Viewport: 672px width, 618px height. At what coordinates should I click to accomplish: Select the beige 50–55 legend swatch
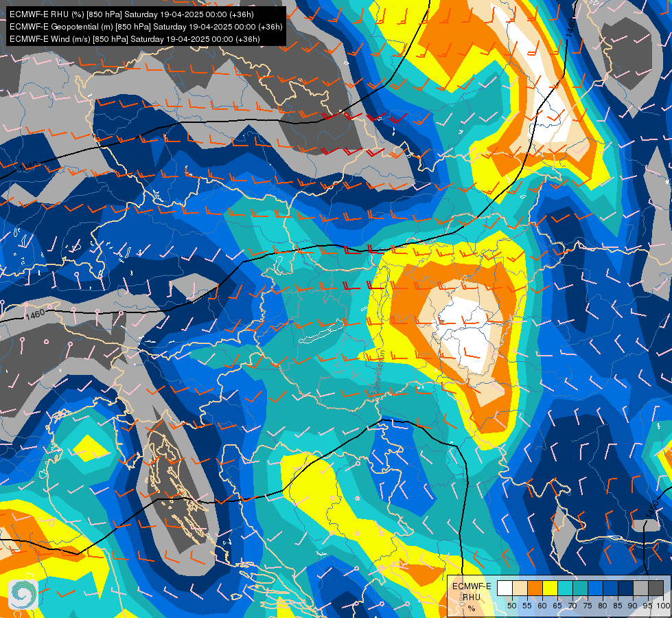520,588
